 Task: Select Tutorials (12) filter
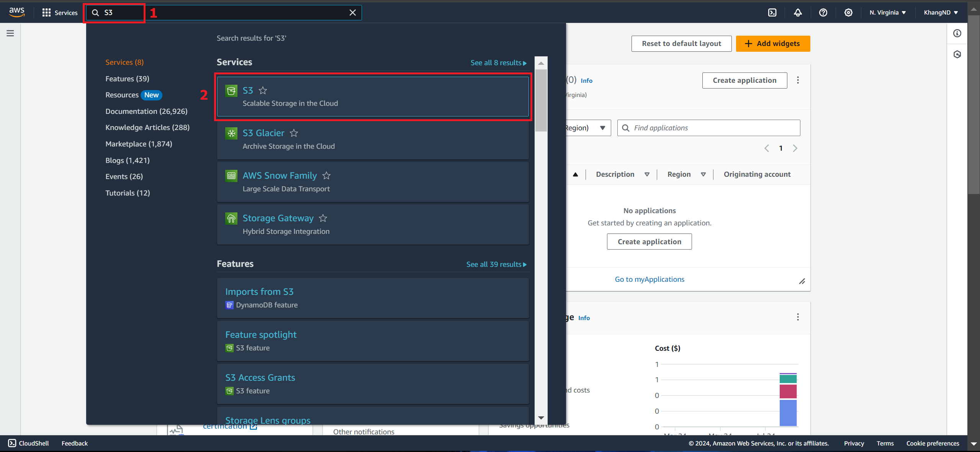[128, 193]
